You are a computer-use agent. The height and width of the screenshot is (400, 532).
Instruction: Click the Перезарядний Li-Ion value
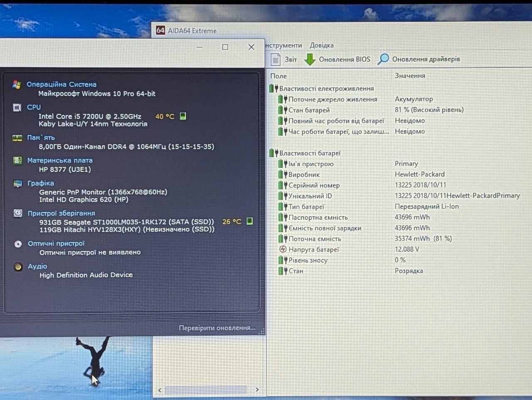pos(427,206)
